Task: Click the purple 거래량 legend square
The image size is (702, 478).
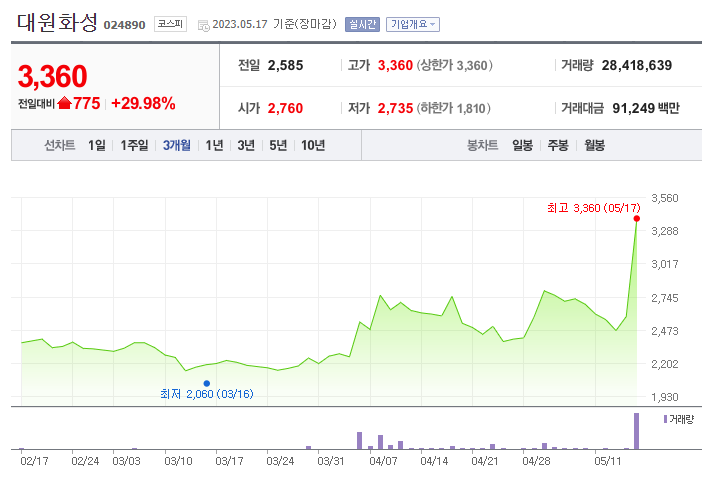Action: [x=665, y=419]
